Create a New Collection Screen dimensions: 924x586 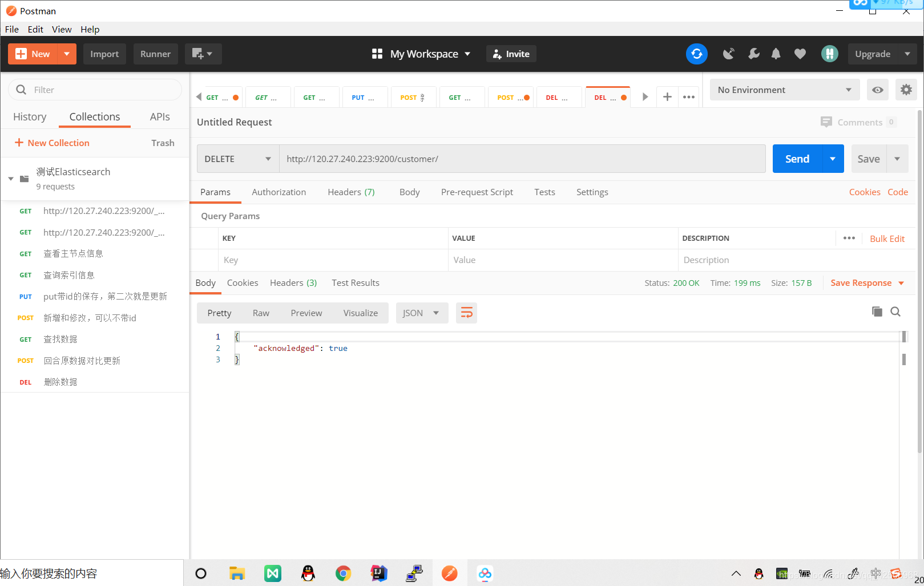point(52,143)
